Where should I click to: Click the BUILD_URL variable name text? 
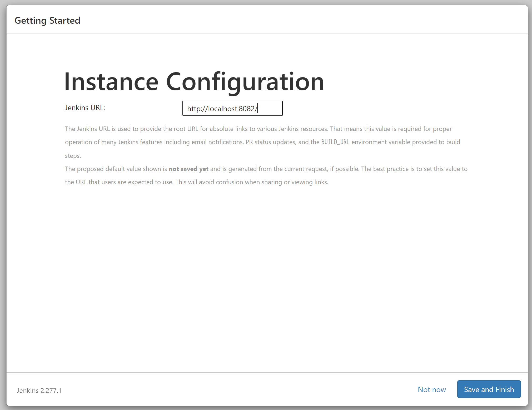point(335,142)
